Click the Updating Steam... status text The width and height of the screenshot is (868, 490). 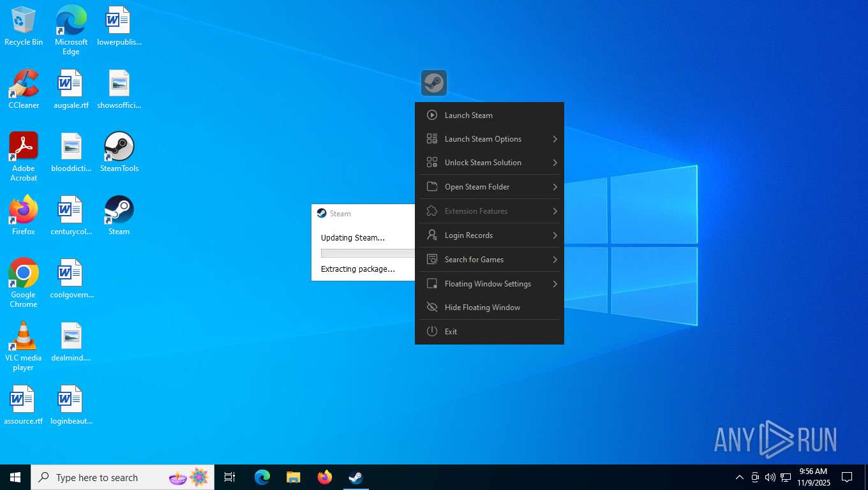click(353, 237)
